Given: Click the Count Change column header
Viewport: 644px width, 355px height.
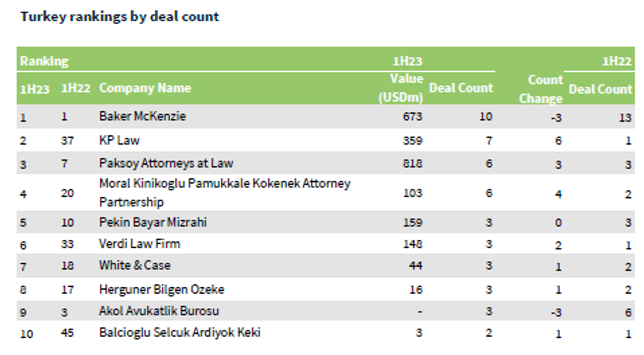Looking at the screenshot, I should coord(541,89).
